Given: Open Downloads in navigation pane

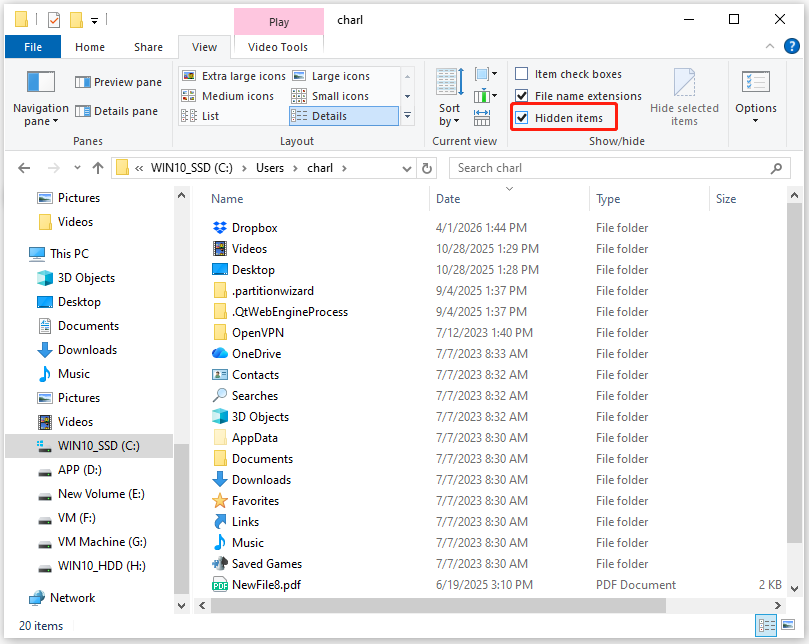Looking at the screenshot, I should click(87, 350).
